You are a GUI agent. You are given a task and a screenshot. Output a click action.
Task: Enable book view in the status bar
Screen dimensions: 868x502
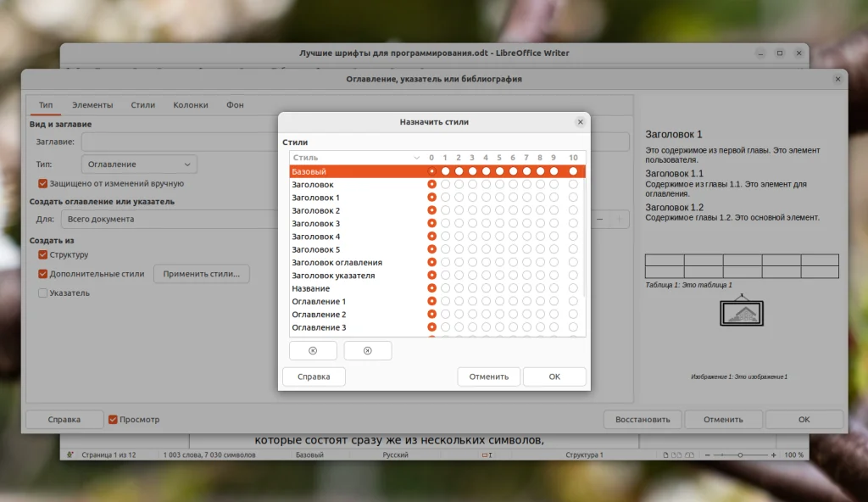tap(689, 455)
